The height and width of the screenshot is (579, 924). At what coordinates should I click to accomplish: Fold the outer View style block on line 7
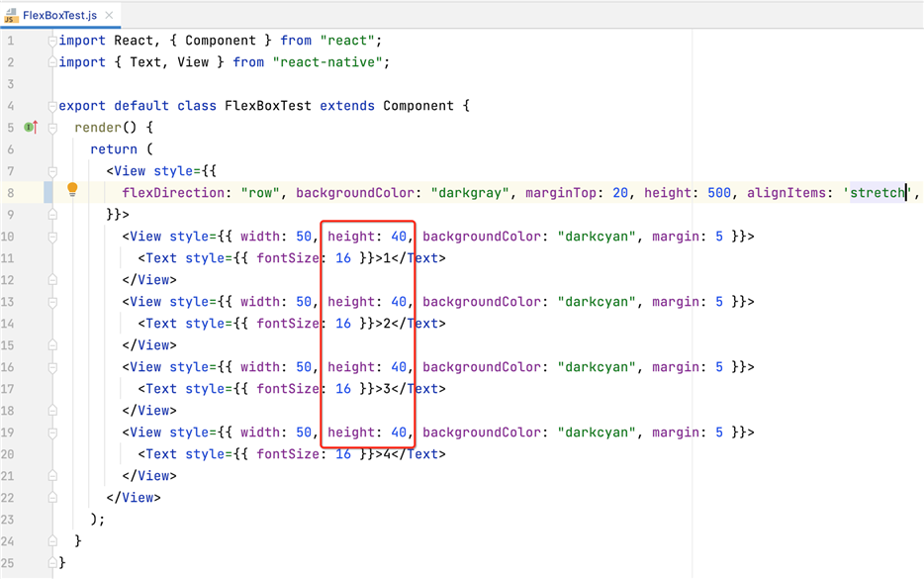click(x=52, y=171)
